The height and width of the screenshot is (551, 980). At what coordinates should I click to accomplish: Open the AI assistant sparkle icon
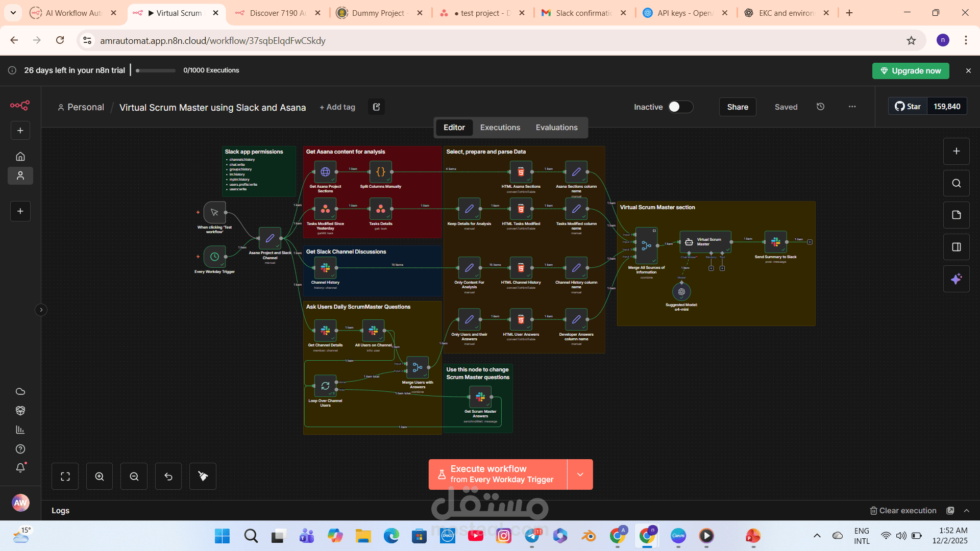pos(957,279)
